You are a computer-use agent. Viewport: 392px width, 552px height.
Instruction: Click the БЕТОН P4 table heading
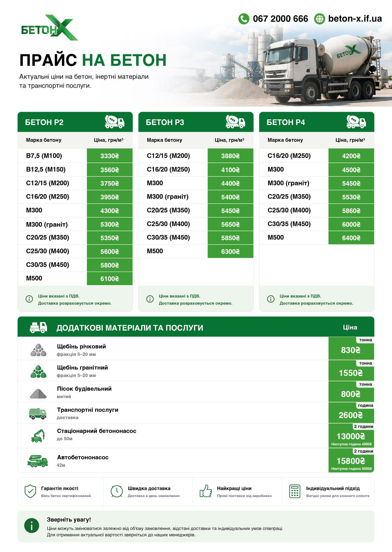click(286, 122)
